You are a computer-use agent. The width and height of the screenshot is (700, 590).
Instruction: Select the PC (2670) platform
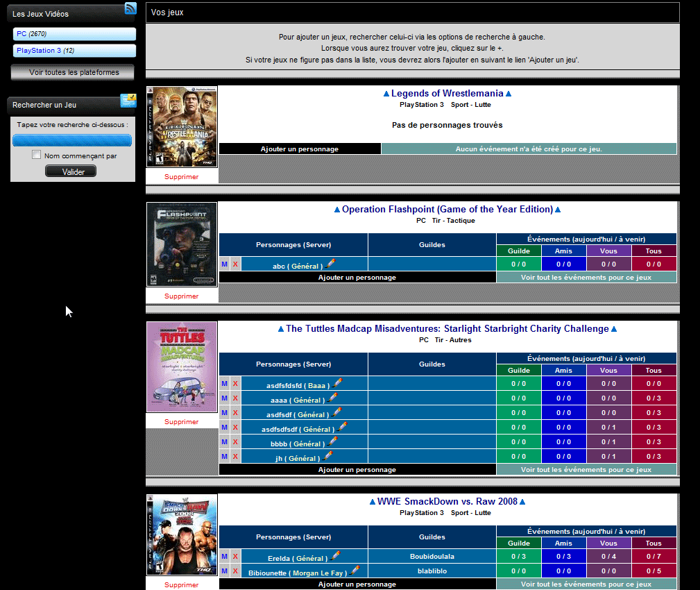pyautogui.click(x=74, y=34)
